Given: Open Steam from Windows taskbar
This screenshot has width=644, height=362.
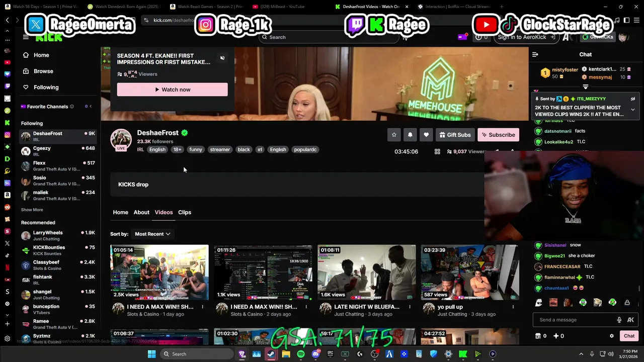Looking at the screenshot, I should pyautogui.click(x=271, y=354).
